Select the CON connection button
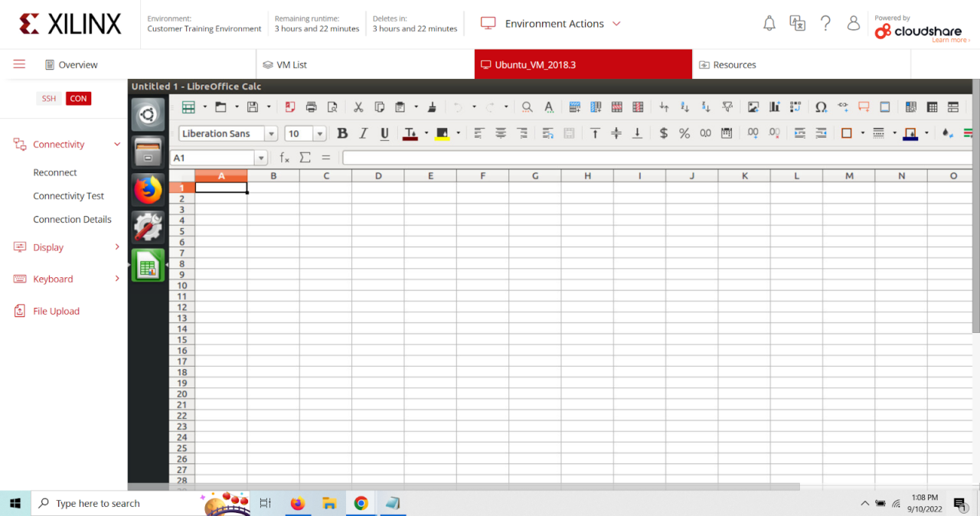Viewport: 980px width, 516px height. click(x=78, y=98)
